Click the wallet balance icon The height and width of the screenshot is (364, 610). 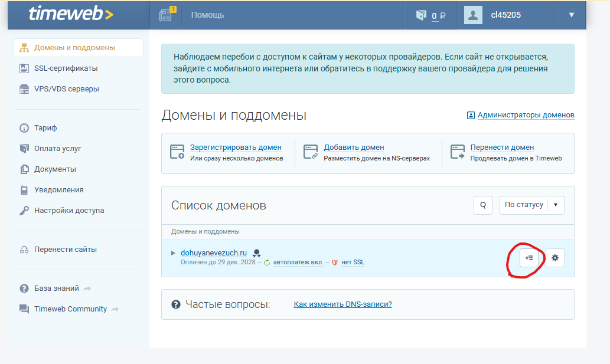point(420,15)
